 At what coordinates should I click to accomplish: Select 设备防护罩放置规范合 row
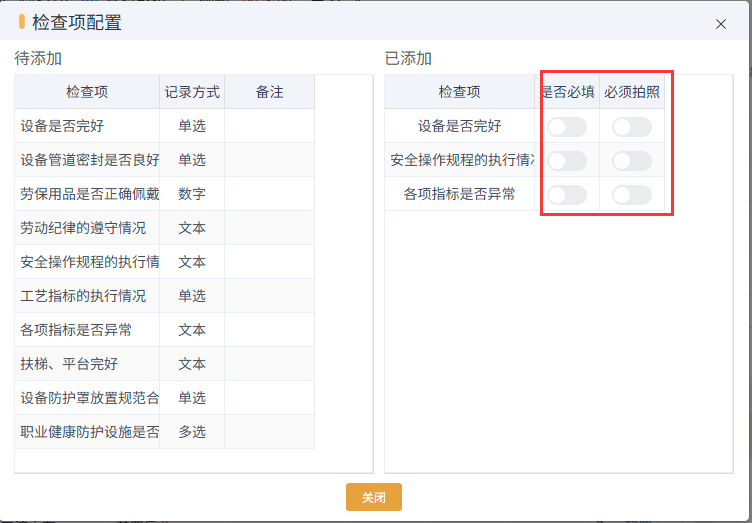[164, 398]
